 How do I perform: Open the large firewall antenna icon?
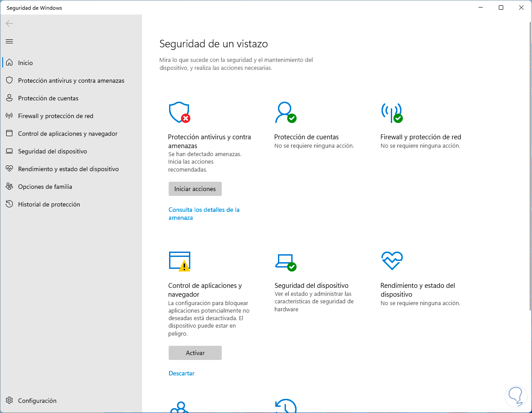[x=392, y=113]
